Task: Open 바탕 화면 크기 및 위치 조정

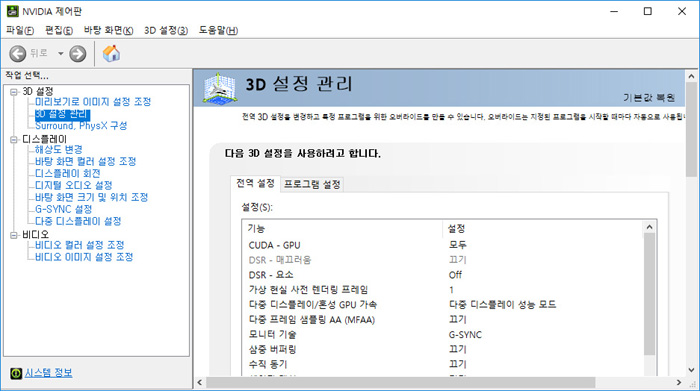Action: (92, 197)
